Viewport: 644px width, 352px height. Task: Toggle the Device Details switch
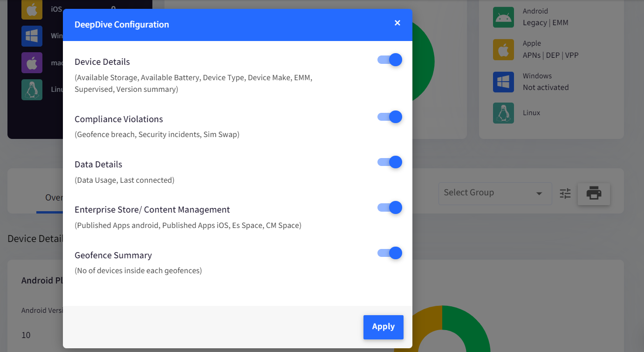390,60
